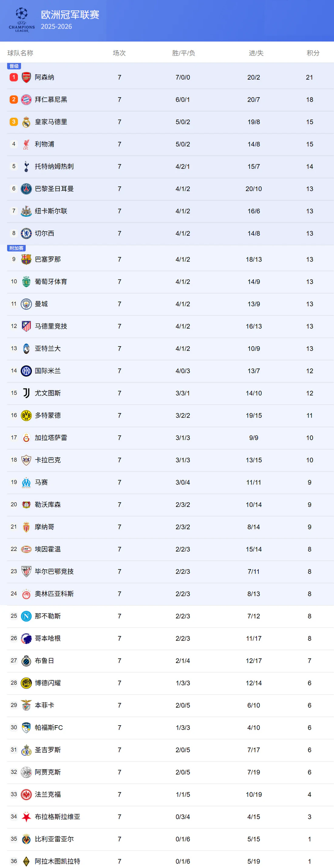This screenshot has width=334, height=868.
Task: Click the 附加赛 playoff tag
Action: [16, 248]
